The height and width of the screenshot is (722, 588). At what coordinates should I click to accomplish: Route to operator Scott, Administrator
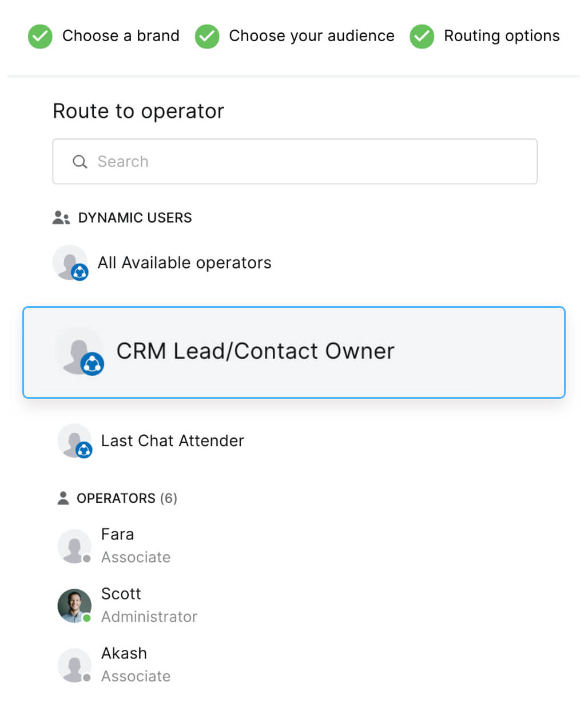149,605
